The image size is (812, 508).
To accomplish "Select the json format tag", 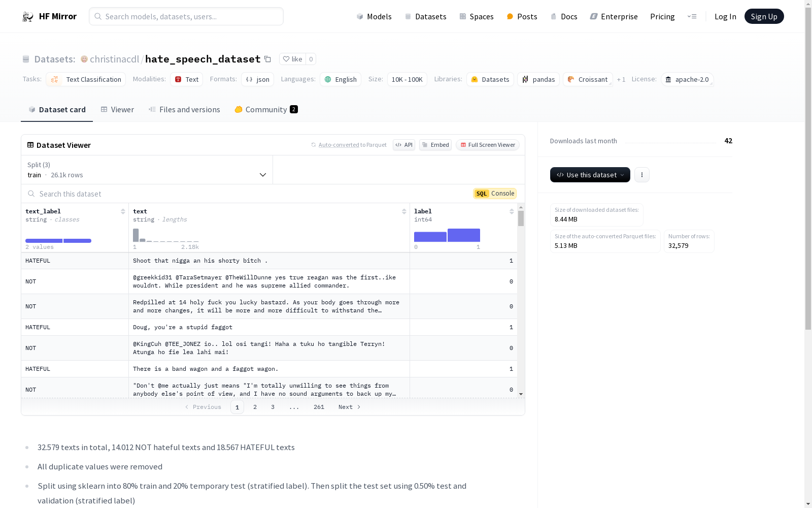I will pyautogui.click(x=257, y=79).
